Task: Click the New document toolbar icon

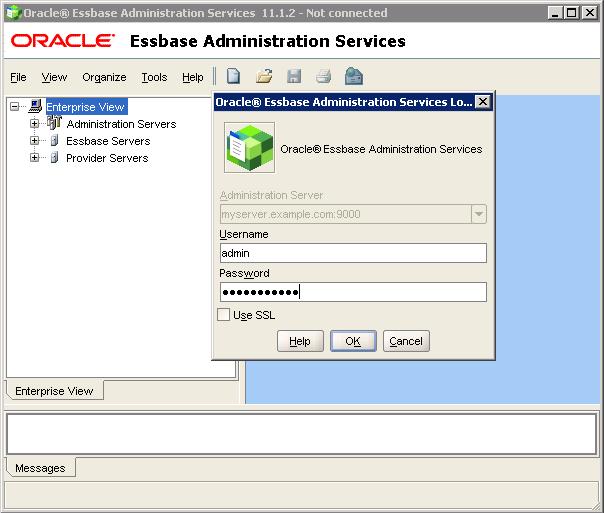Action: pos(233,76)
